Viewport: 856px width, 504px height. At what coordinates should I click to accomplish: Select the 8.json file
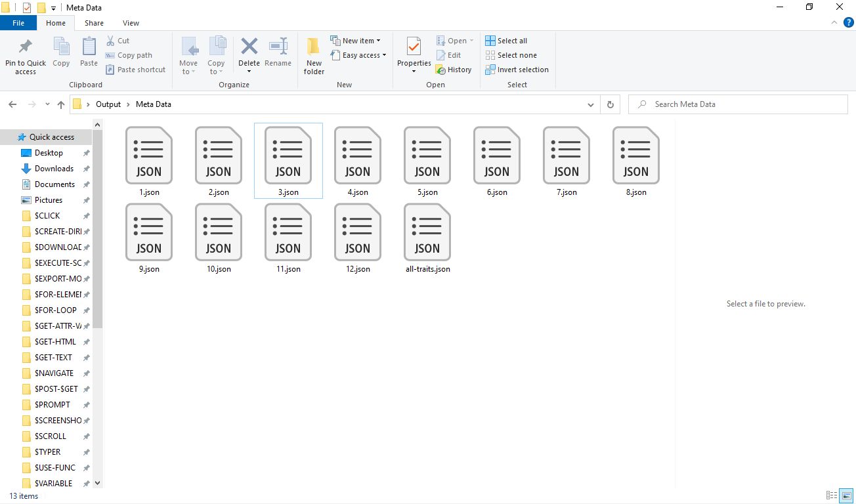[636, 161]
